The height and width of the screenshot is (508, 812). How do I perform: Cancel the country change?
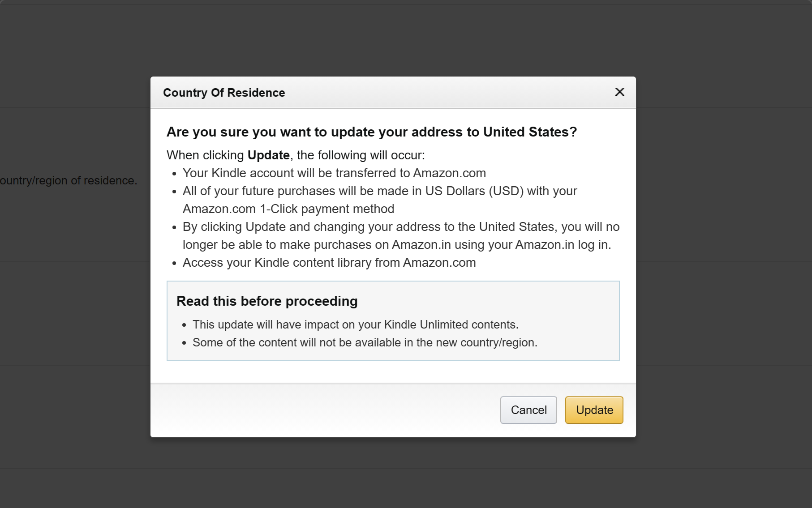click(528, 410)
